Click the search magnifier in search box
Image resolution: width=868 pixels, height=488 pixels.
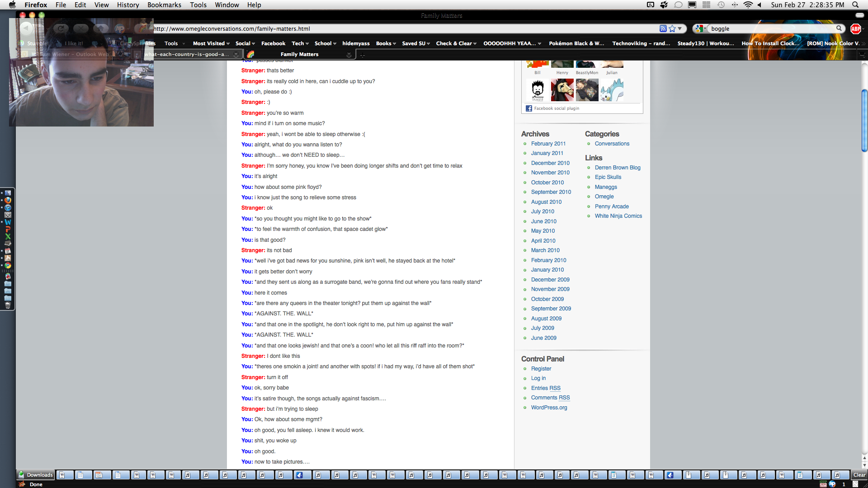pos(839,28)
